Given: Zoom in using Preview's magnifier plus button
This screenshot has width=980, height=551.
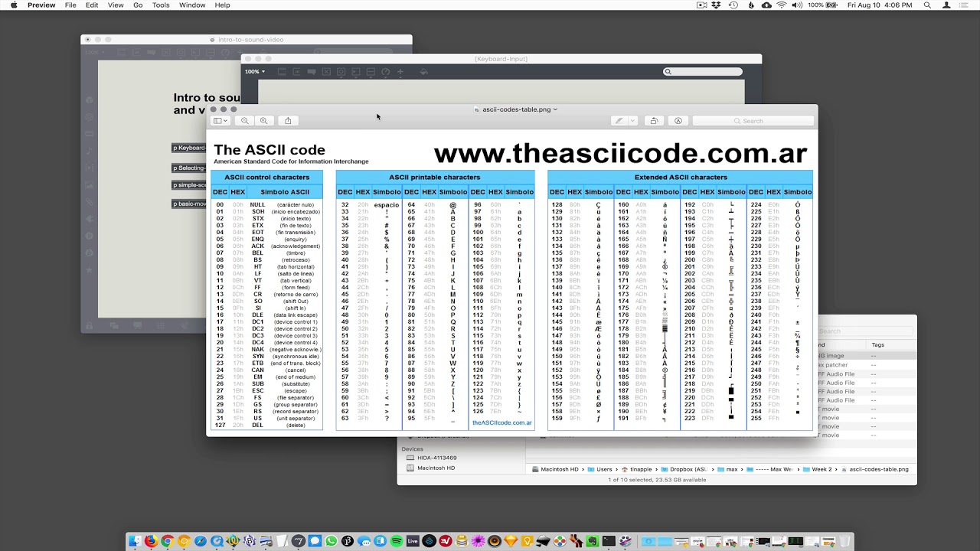Looking at the screenshot, I should pyautogui.click(x=263, y=121).
